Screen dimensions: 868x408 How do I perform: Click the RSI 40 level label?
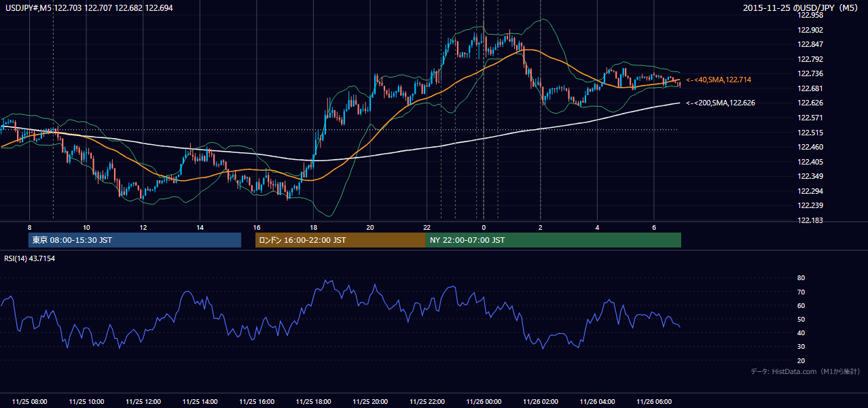pos(801,333)
